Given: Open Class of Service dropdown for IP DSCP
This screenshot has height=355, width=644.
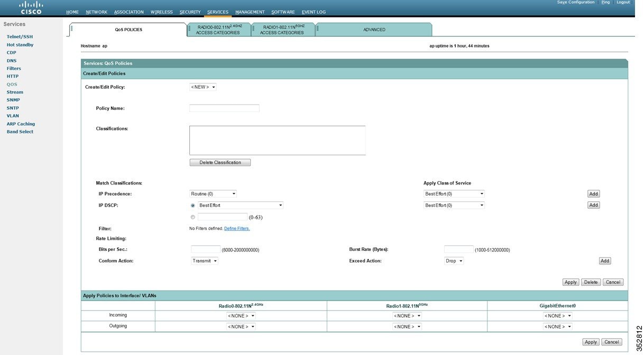Looking at the screenshot, I should (x=454, y=205).
